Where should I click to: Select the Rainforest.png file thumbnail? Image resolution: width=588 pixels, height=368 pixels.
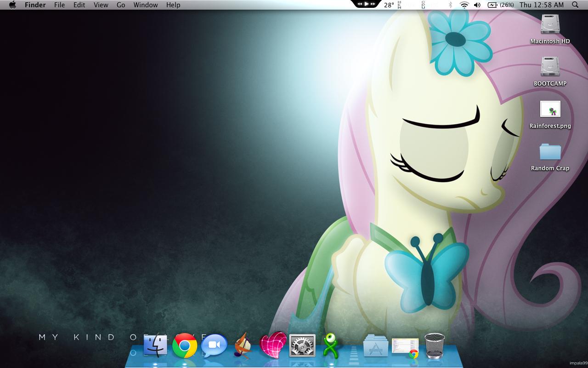[550, 109]
